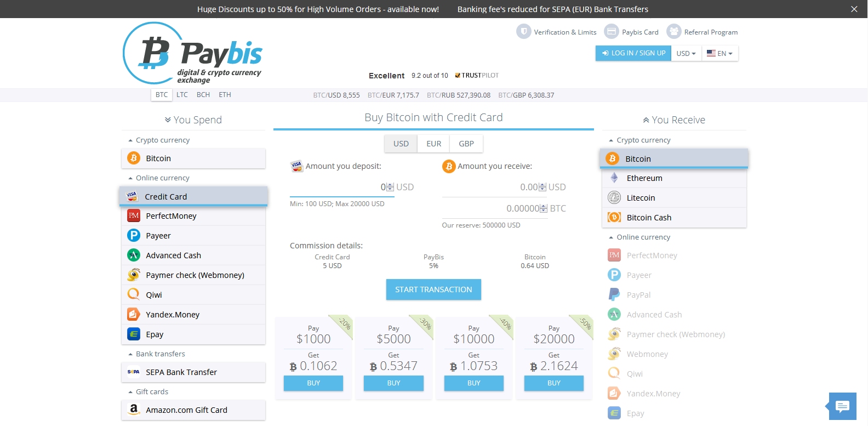This screenshot has height=426, width=868.
Task: Click BUY on the $5000 package
Action: click(x=393, y=383)
